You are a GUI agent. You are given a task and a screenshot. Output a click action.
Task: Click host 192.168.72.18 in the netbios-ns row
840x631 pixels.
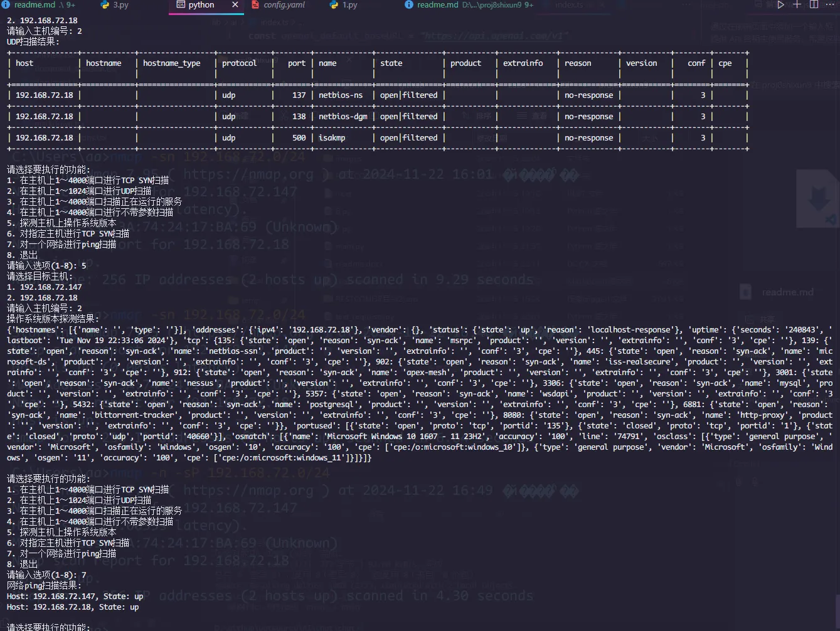pyautogui.click(x=45, y=95)
